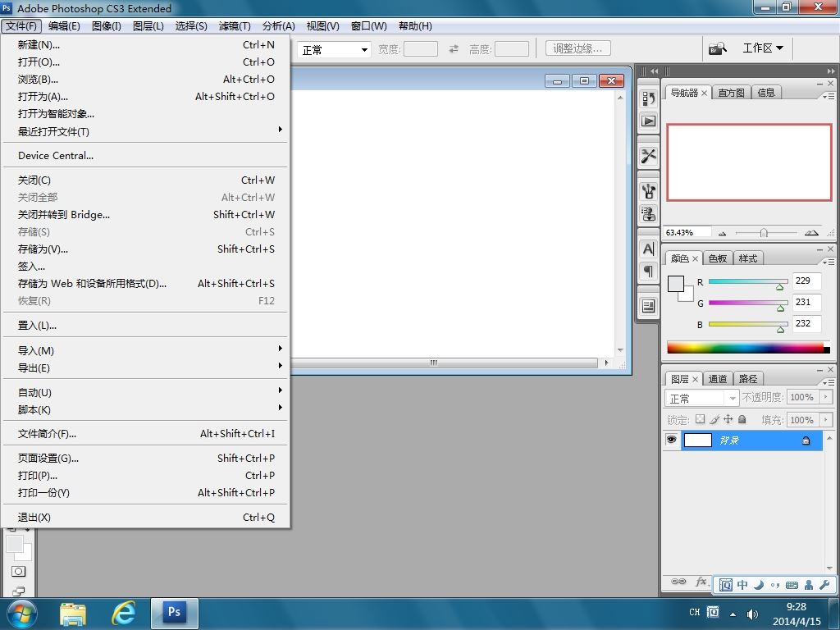
Task: Select 打印(P)... in the File menu
Action: pyautogui.click(x=146, y=475)
